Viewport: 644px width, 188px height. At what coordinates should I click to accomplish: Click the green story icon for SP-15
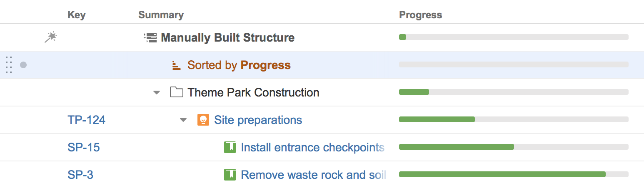[230, 147]
